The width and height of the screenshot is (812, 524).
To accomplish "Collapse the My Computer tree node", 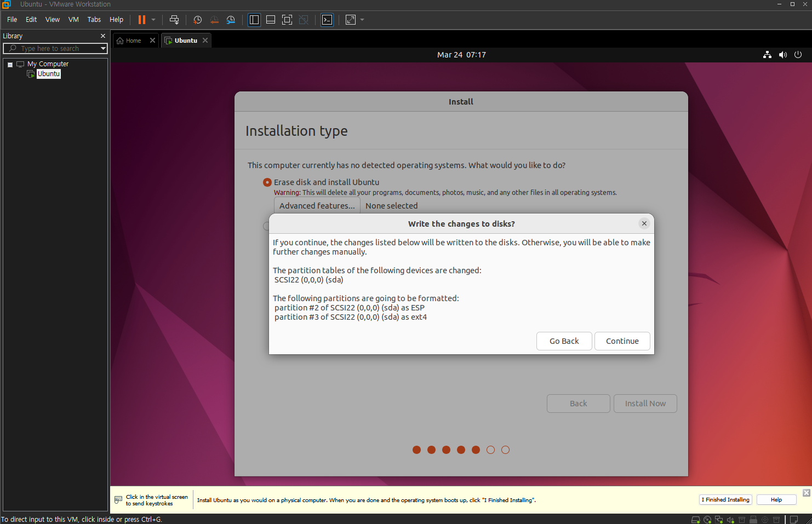I will click(10, 65).
